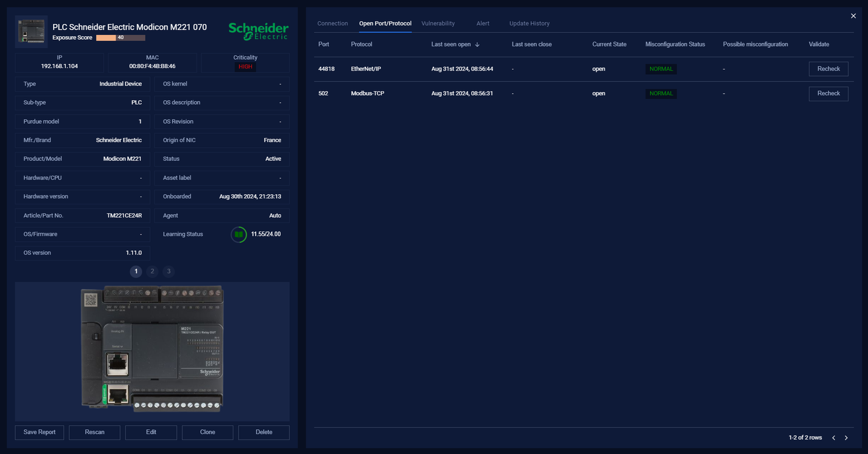
Task: Click the Rescan button
Action: (95, 432)
